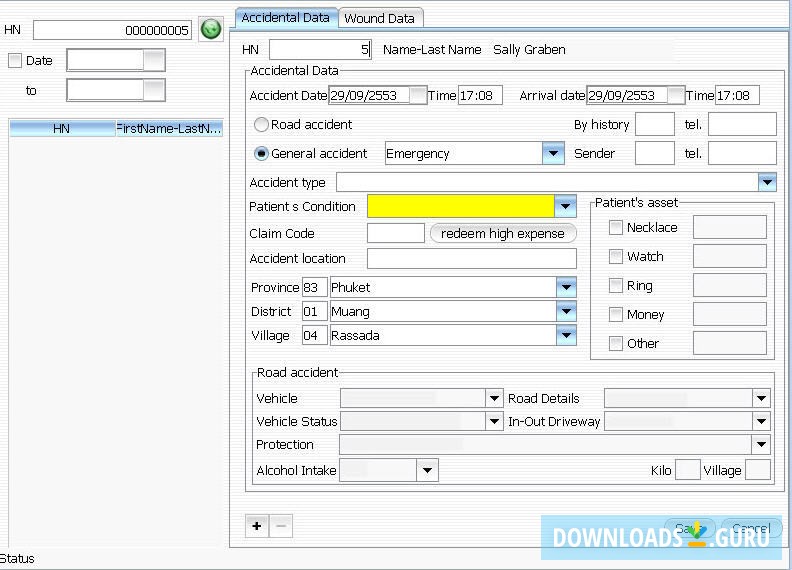
Task: Select the Road accident radio button
Action: coord(261,124)
